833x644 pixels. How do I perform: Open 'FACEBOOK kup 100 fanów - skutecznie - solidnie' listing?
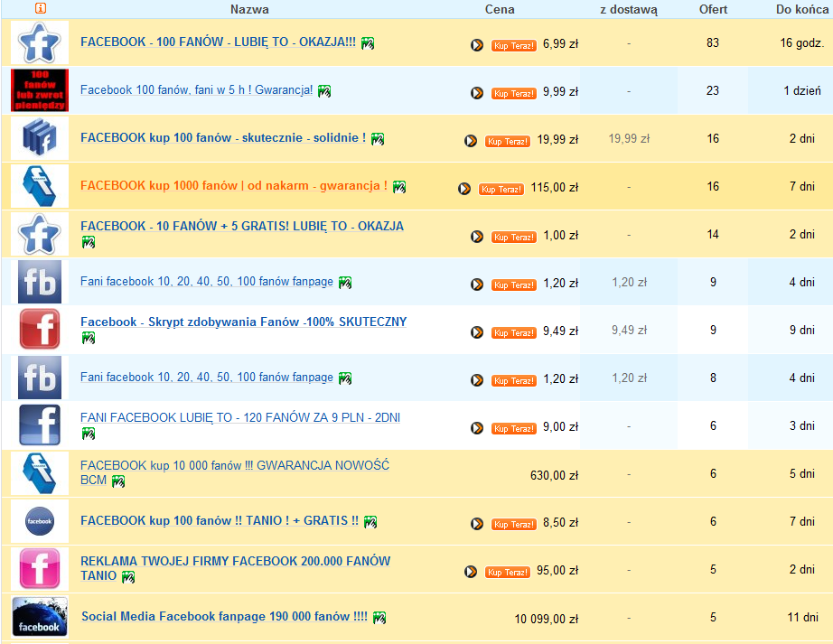pos(223,137)
